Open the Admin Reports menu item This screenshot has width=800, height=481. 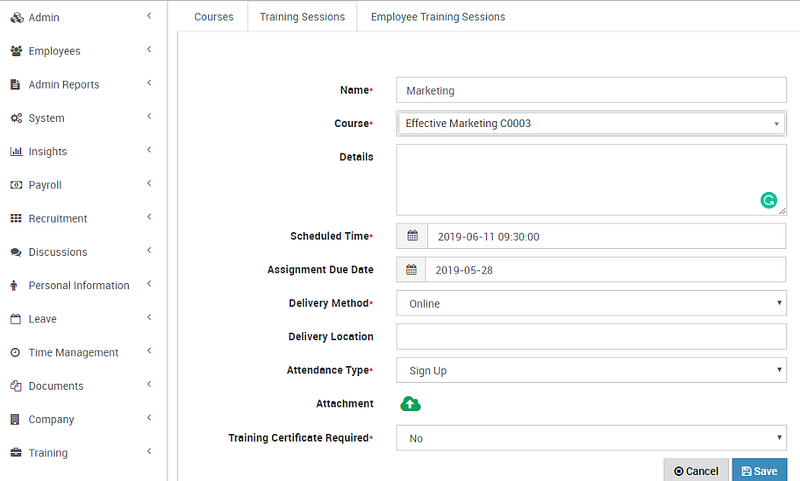tap(64, 85)
